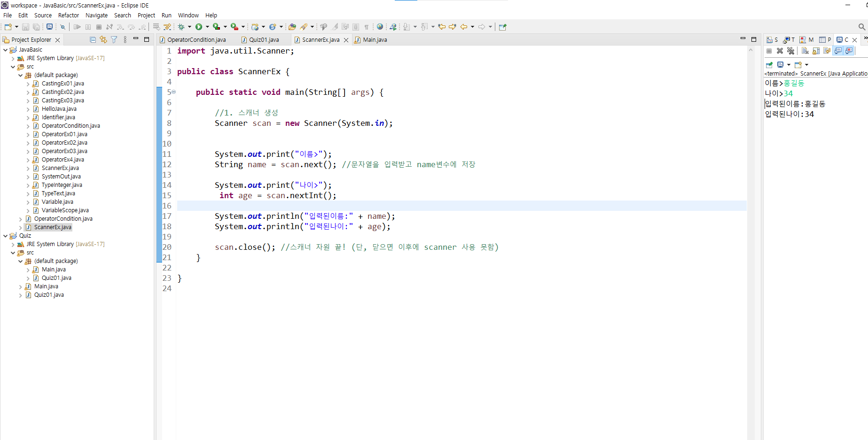Select HelloJava.java in Project Explorer
The height and width of the screenshot is (440, 868).
pyautogui.click(x=59, y=109)
